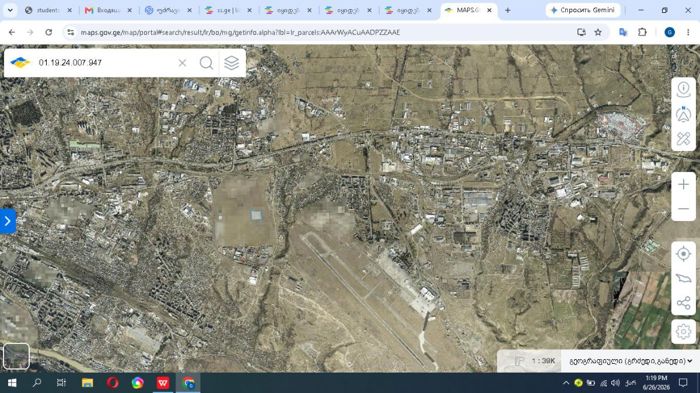This screenshot has width=700, height=393.
Task: Expand the left side panel arrow
Action: [8, 221]
